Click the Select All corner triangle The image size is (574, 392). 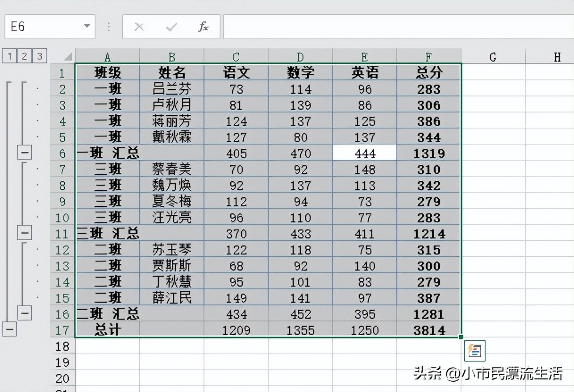67,57
